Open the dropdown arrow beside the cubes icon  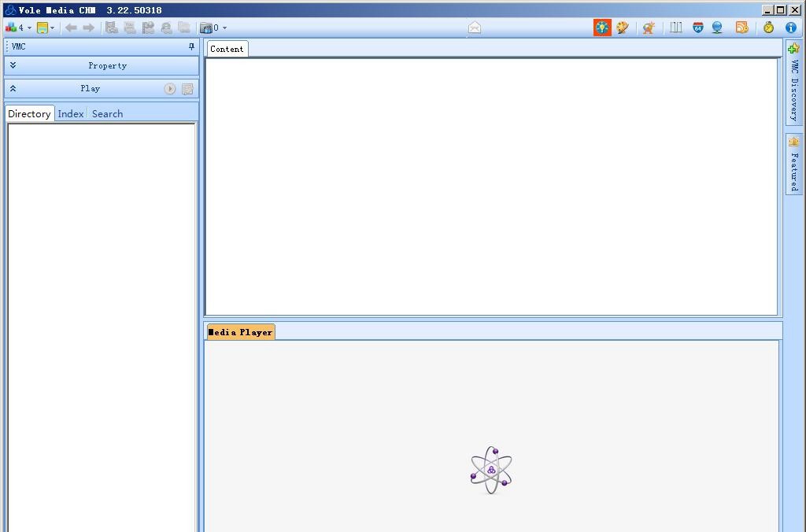[x=29, y=28]
